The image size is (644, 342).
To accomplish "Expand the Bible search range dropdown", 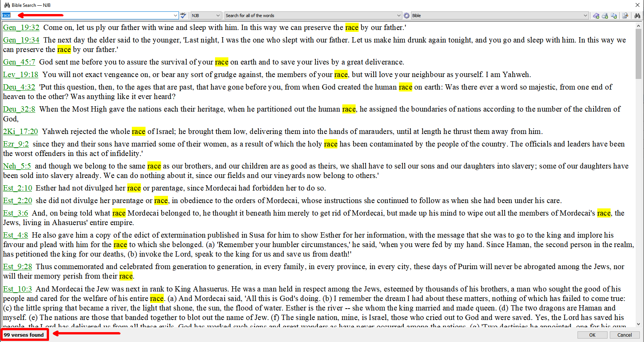I will (585, 16).
